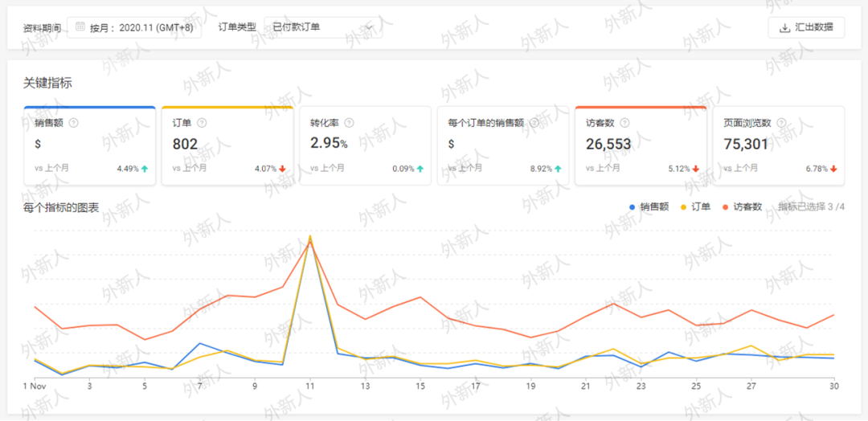Click green up arrow beside 8.92%
Image resolution: width=868 pixels, height=421 pixels.
click(x=558, y=168)
